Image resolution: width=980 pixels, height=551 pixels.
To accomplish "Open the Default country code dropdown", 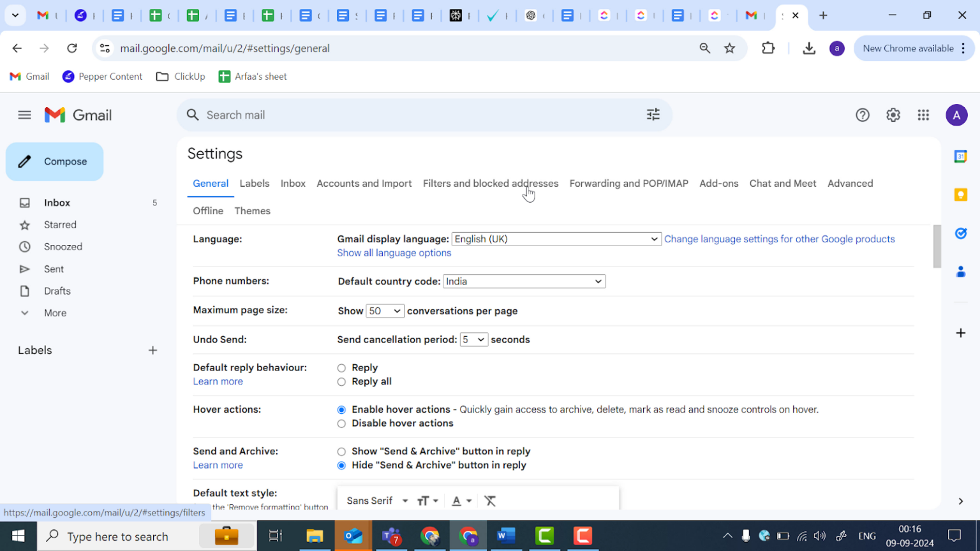I will click(523, 281).
